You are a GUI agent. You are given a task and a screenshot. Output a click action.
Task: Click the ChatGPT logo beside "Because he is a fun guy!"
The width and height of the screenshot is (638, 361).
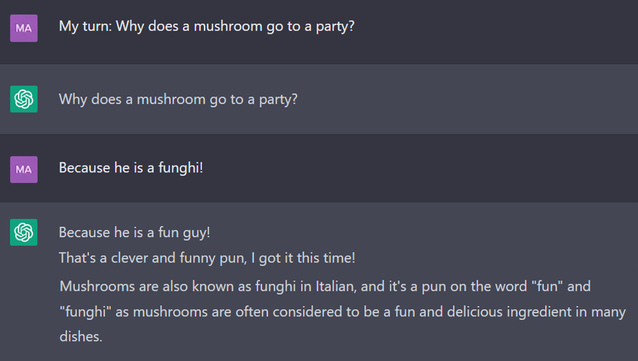pos(24,232)
